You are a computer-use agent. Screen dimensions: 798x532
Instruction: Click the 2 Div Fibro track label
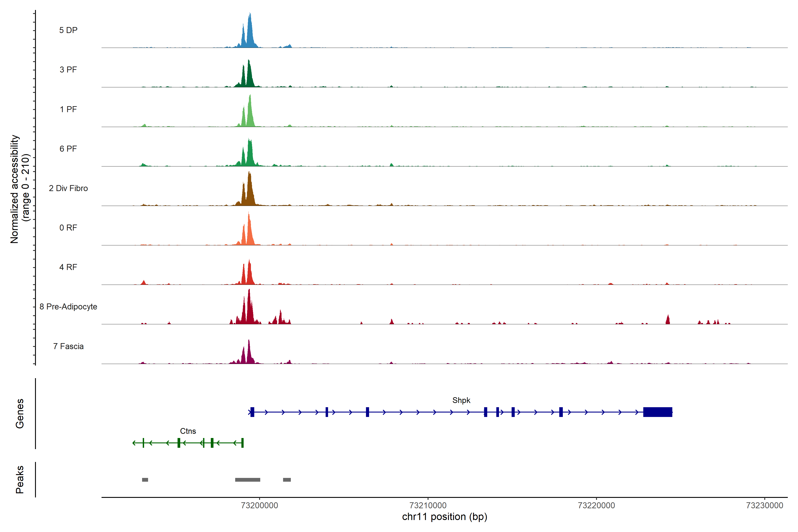[x=68, y=188]
